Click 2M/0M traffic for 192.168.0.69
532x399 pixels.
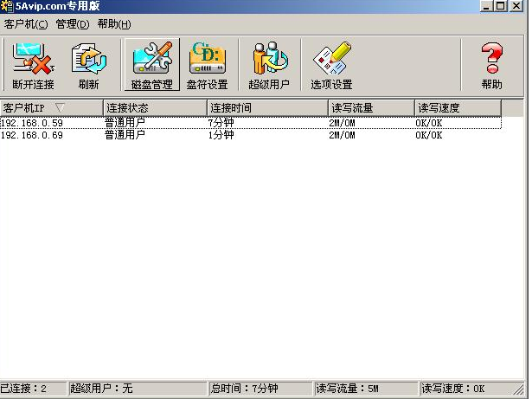coord(342,135)
